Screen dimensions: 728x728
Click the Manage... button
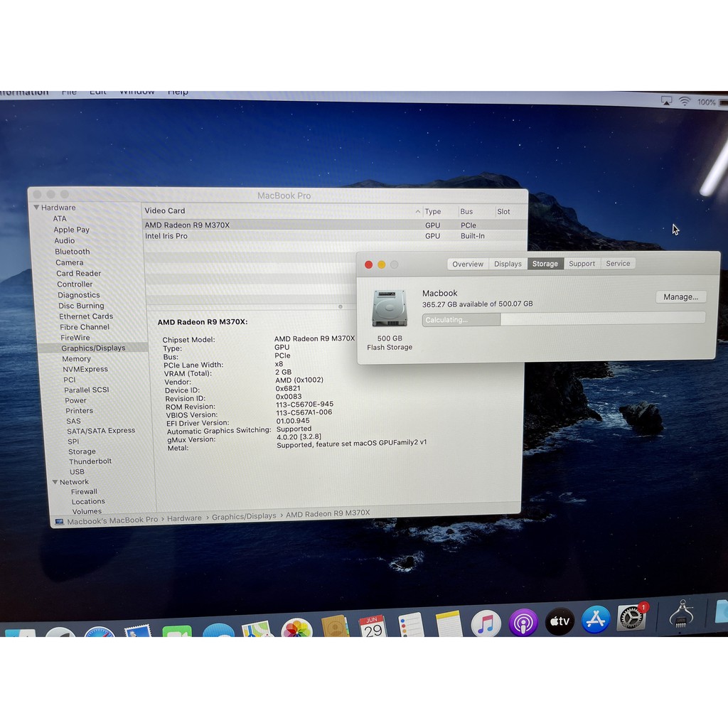[x=680, y=296]
